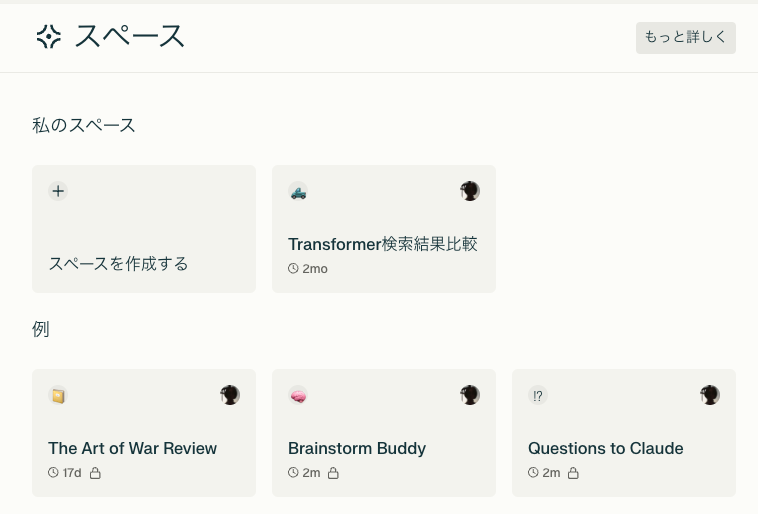Image resolution: width=758 pixels, height=514 pixels.
Task: Click the avatar on Questions to Claude card
Action: coord(710,395)
